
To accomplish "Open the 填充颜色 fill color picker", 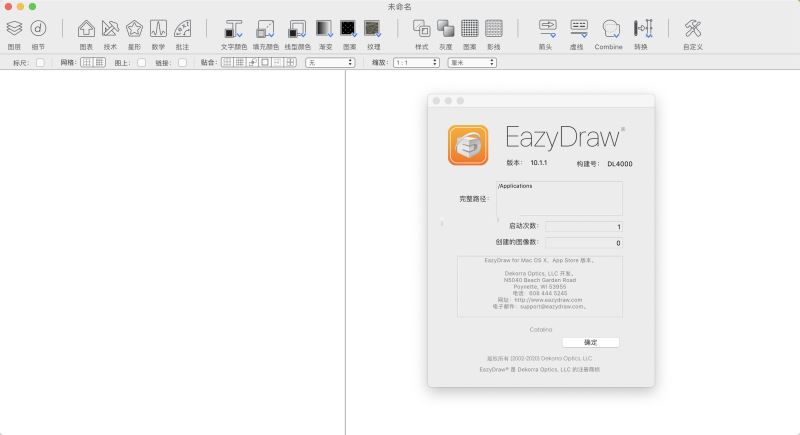I will (265, 29).
